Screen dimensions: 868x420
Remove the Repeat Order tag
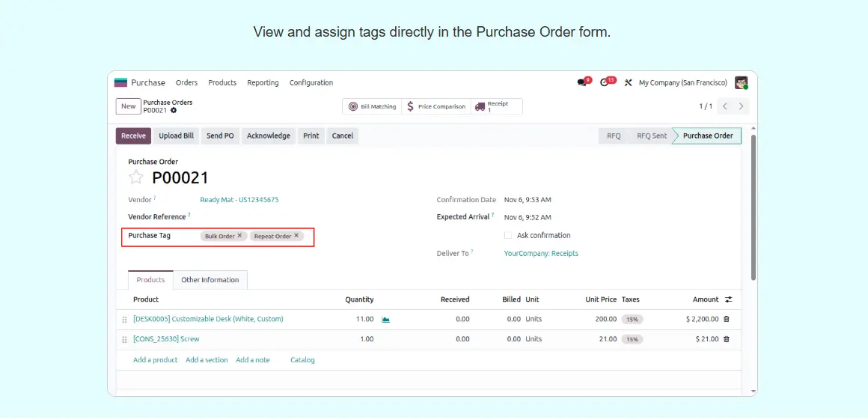coord(296,236)
